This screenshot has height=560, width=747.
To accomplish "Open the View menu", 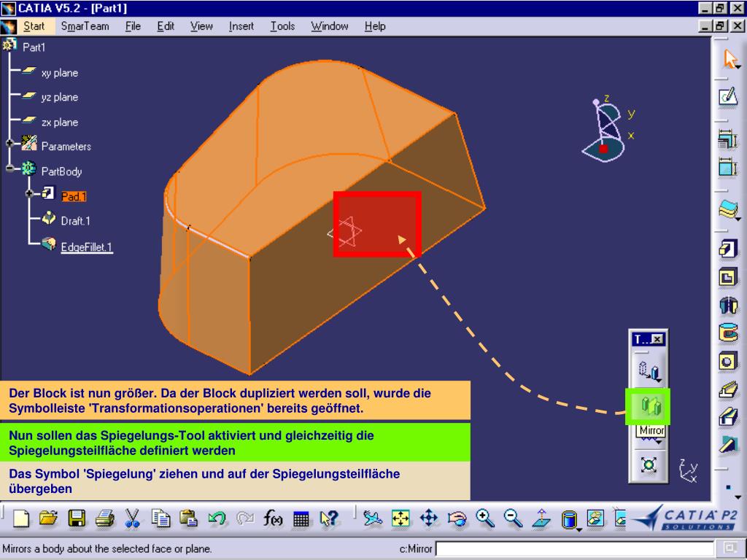I will point(201,26).
